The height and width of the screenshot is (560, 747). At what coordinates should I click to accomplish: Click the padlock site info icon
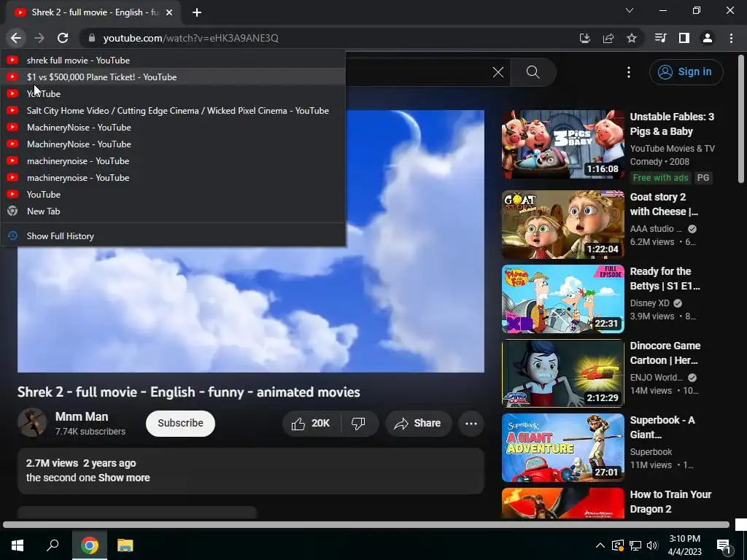(x=92, y=38)
